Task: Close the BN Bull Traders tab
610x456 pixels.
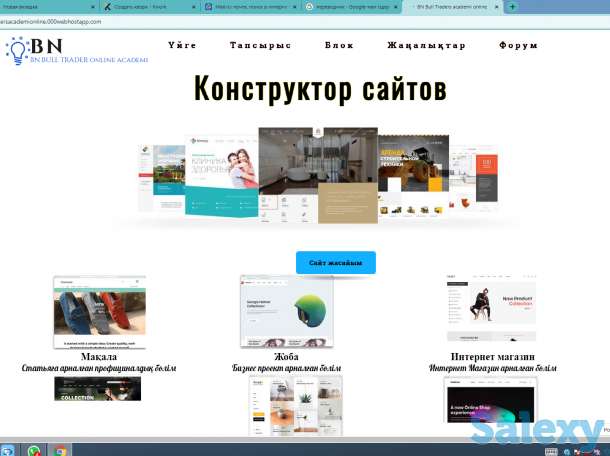Action: [496, 7]
